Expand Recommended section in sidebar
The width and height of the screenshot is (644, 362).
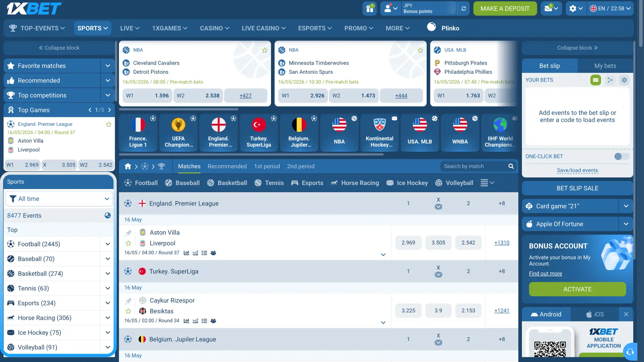point(108,80)
